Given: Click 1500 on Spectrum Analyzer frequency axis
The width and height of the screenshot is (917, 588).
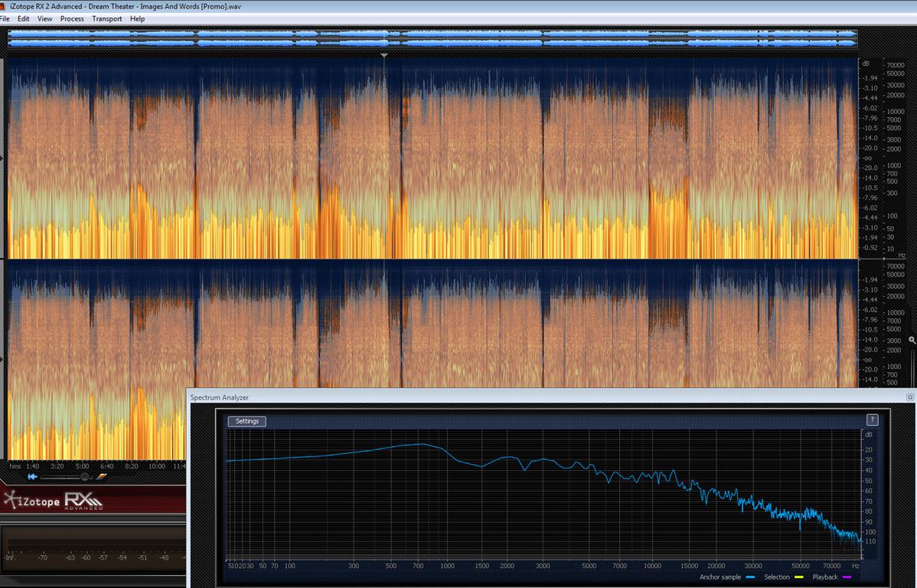Looking at the screenshot, I should 482,566.
